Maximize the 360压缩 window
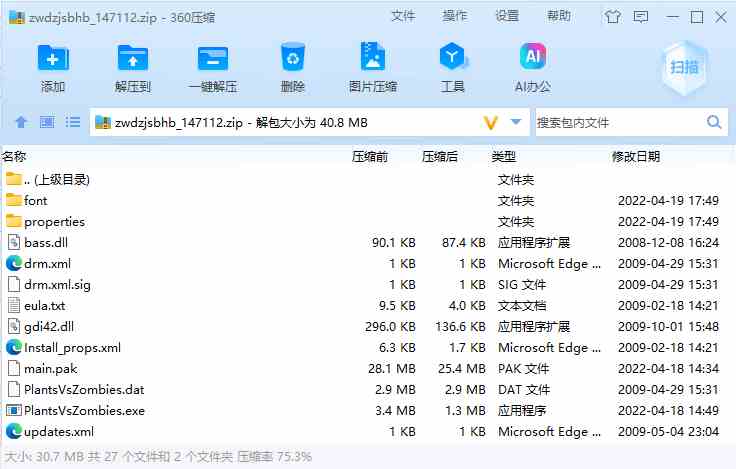Screen dimensions: 736x469 coord(697,17)
